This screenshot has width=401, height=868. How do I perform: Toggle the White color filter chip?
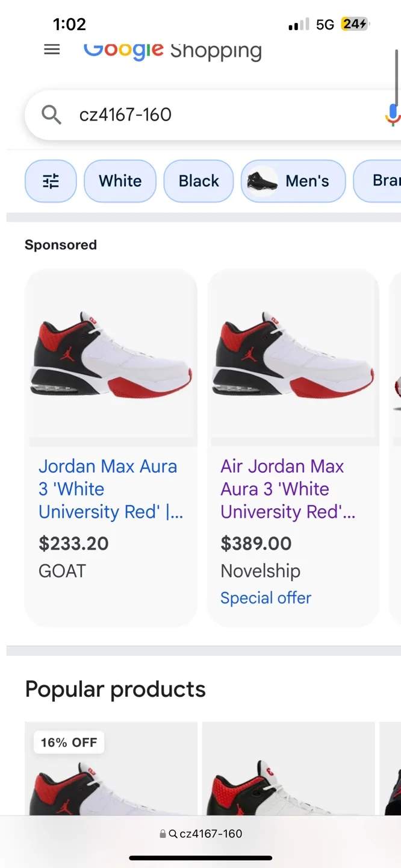click(120, 181)
